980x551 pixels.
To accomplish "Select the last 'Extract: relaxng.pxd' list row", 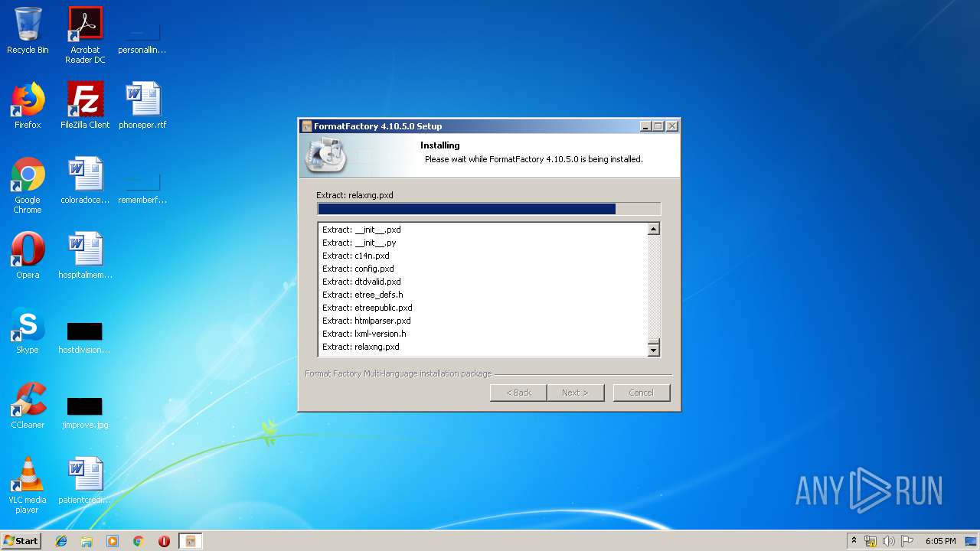I will point(361,347).
